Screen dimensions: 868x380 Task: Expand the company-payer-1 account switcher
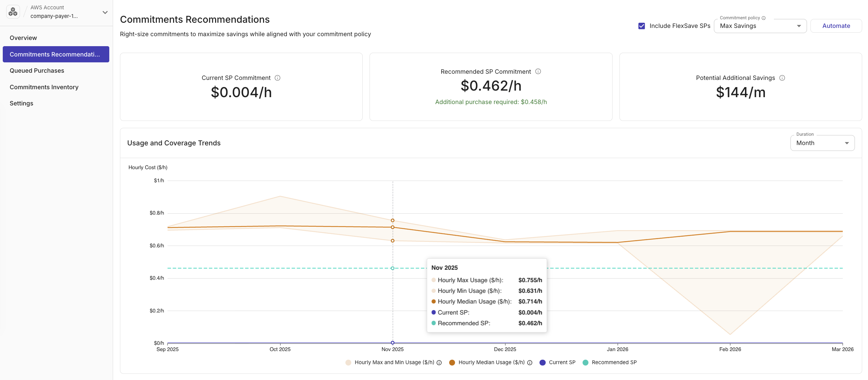coord(104,12)
